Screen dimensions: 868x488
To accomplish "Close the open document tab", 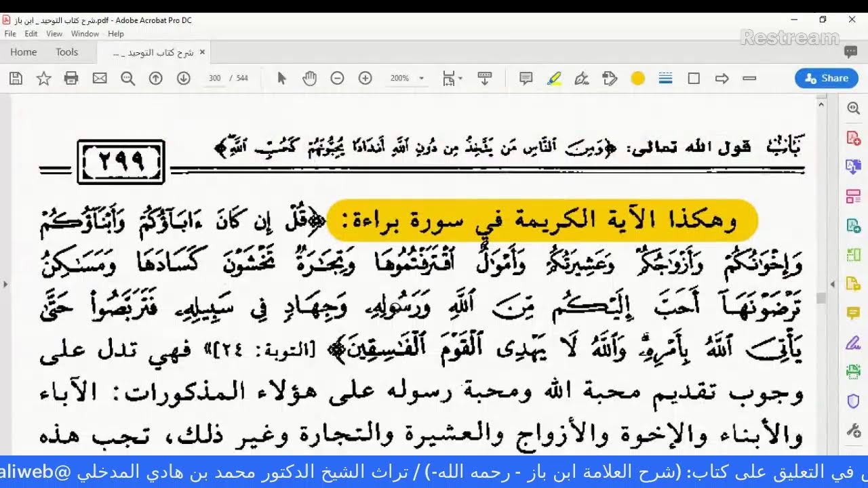I will [202, 52].
